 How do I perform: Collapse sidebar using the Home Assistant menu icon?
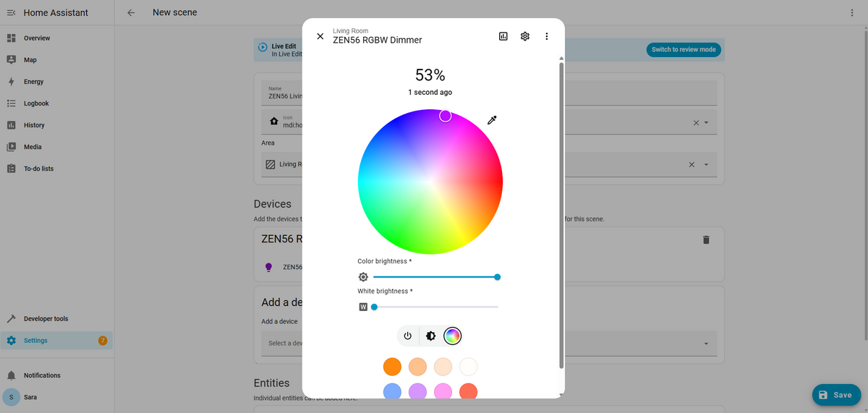point(11,12)
